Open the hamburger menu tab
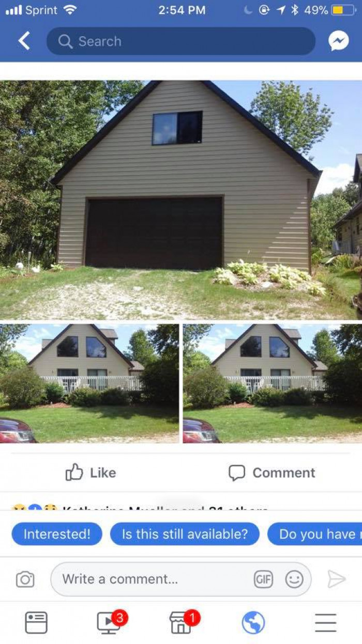This screenshot has width=362, height=644. (x=326, y=623)
